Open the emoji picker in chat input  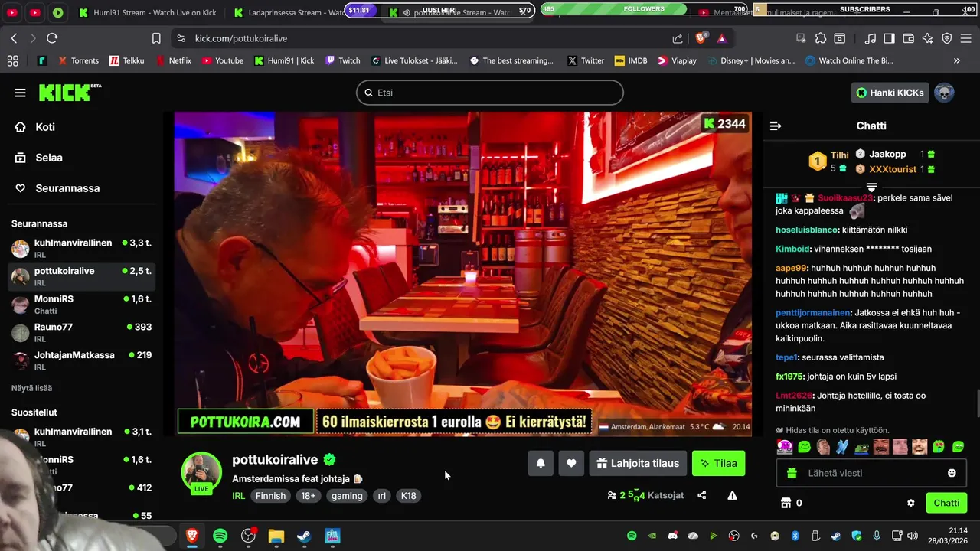(952, 473)
